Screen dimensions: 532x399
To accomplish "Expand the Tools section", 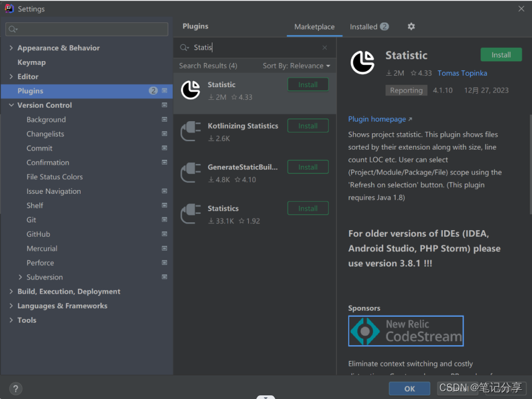I will [11, 320].
